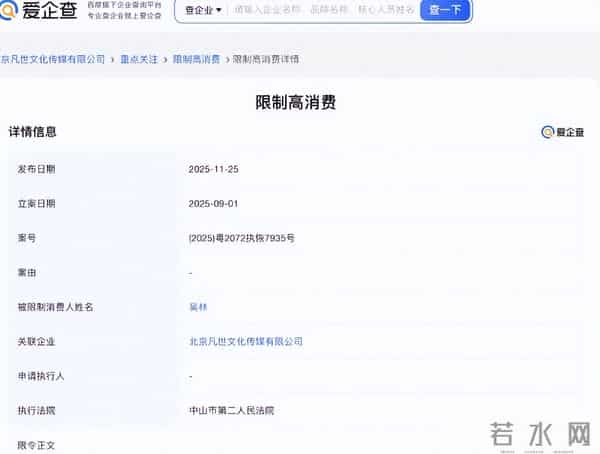Image resolution: width=600 pixels, height=454 pixels.
Task: Open the restricted consumer name link
Action: (198, 307)
